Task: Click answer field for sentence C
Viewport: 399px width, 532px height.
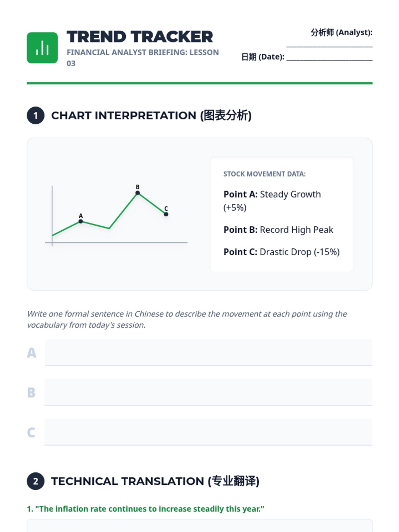Action: tap(208, 432)
